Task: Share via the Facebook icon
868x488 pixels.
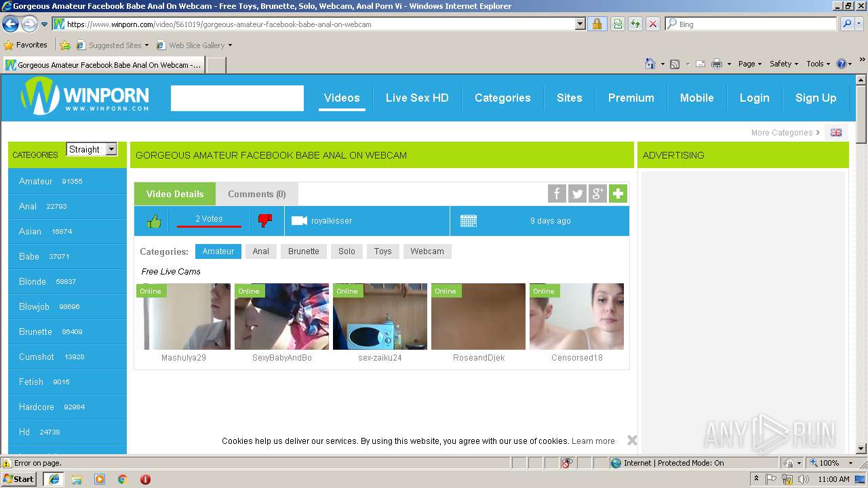Action: [557, 194]
